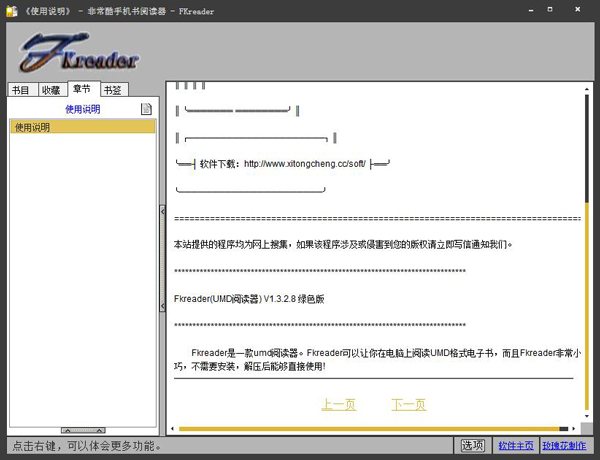The image size is (600, 460).
Task: Maximize the FKreader window
Action: pos(550,10)
